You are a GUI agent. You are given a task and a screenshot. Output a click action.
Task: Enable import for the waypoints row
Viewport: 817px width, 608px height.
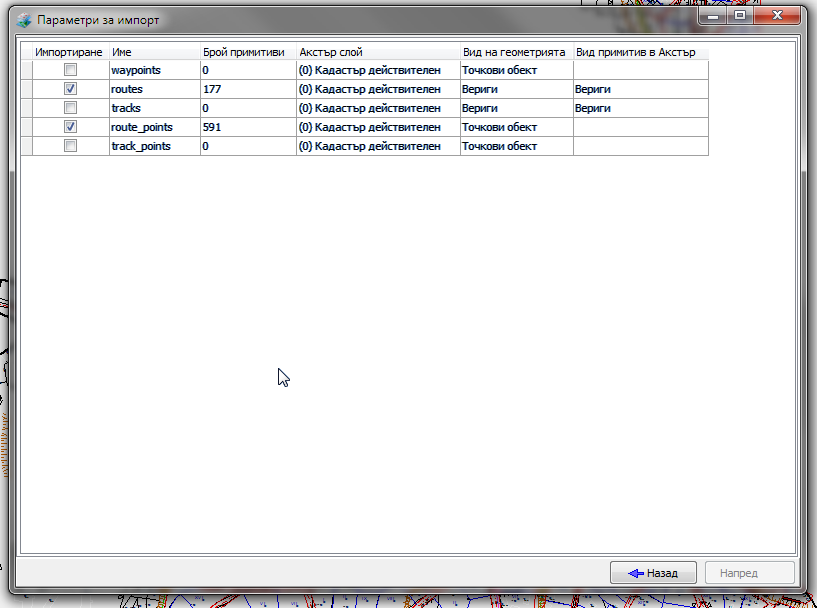click(x=70, y=70)
